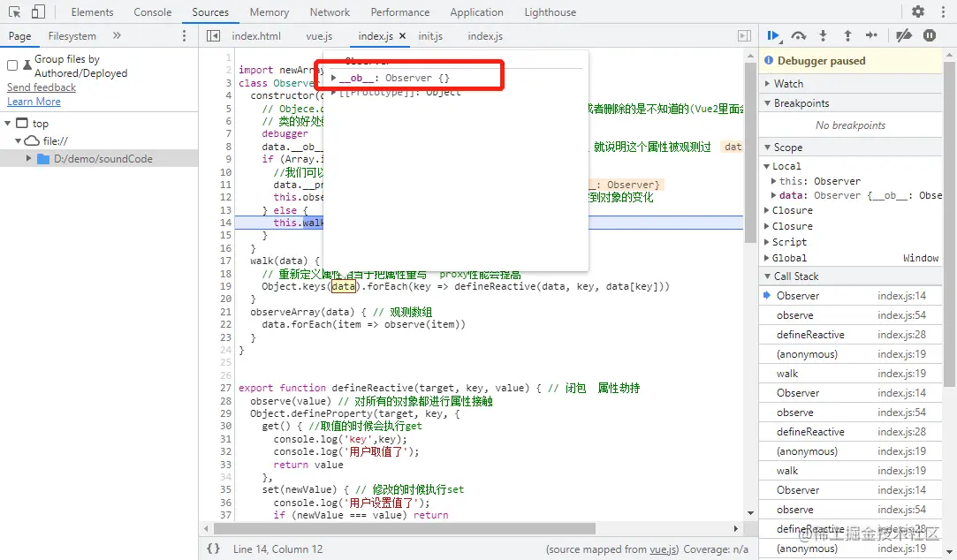Select defineReactive index.js:28 top call frame
The width and height of the screenshot is (957, 560).
[x=851, y=335]
